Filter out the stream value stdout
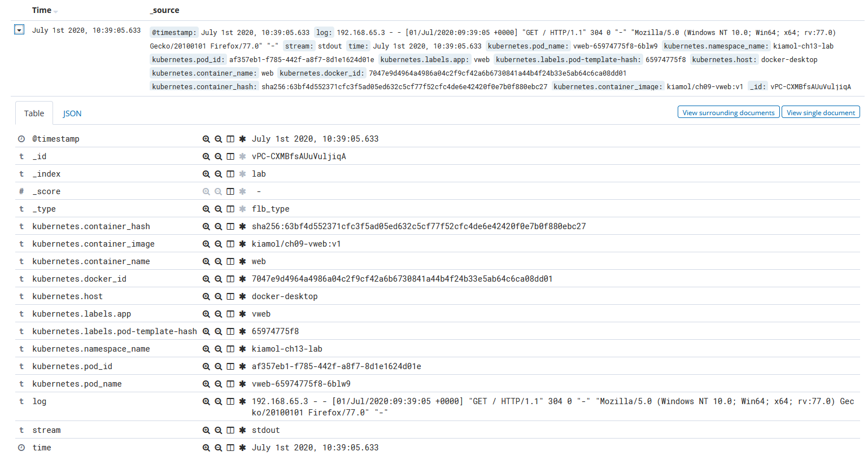 click(219, 430)
